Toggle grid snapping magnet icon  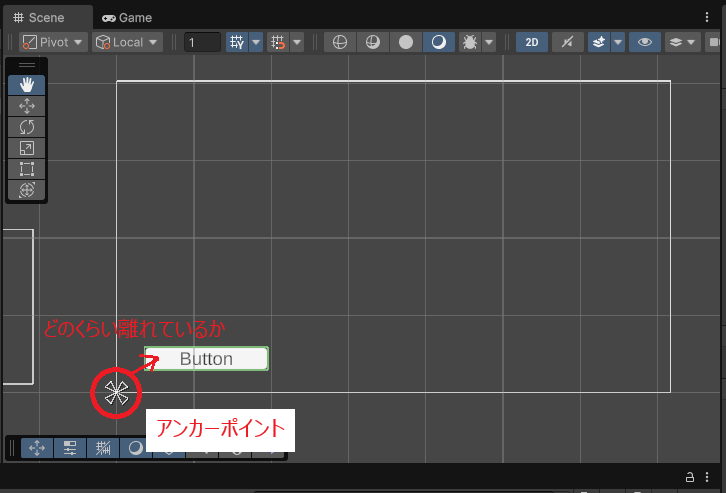(x=278, y=42)
